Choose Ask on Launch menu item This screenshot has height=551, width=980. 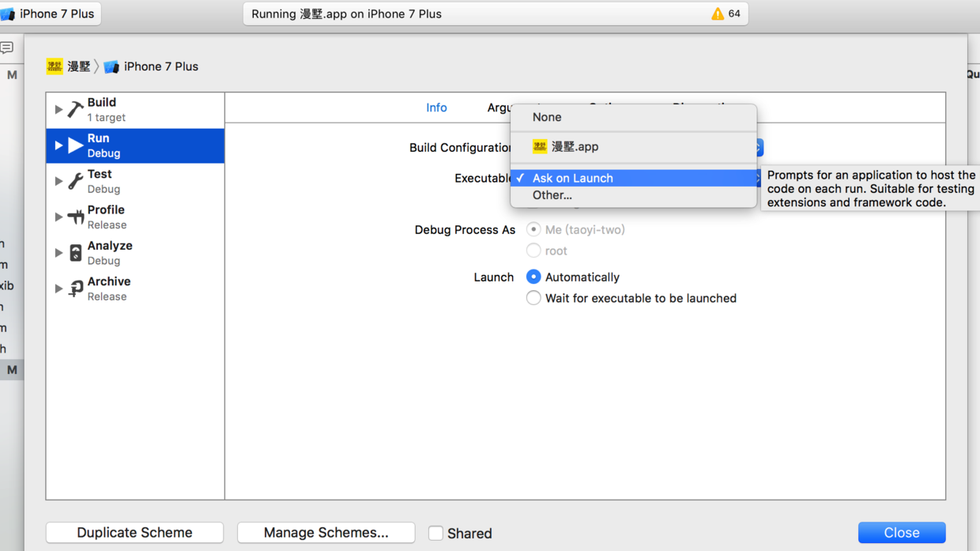point(634,178)
